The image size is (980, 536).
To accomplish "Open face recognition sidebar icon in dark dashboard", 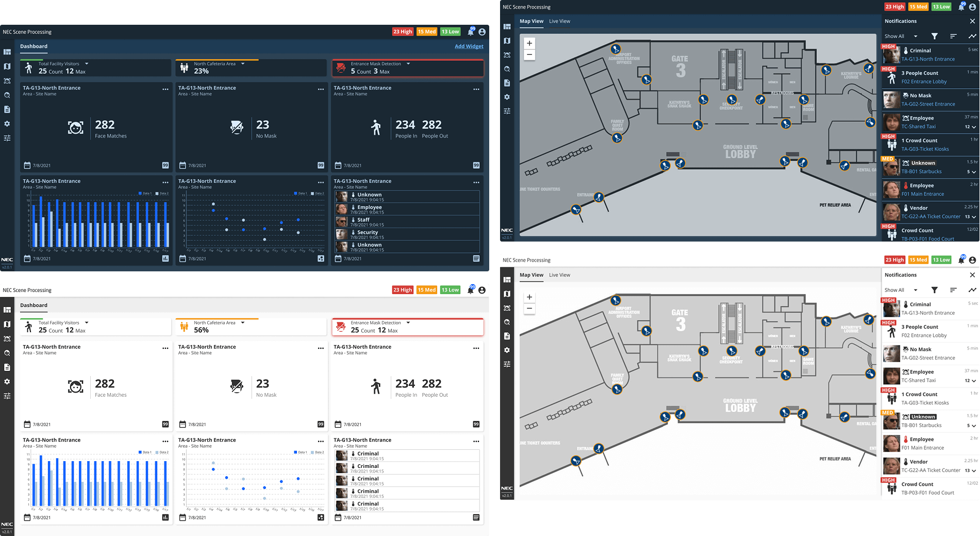I will click(x=7, y=81).
